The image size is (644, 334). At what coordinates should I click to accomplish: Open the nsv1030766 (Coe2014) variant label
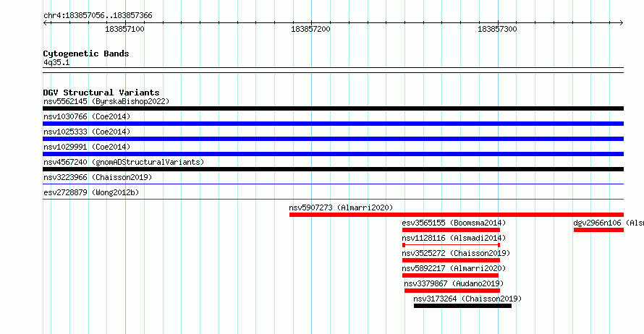point(87,116)
